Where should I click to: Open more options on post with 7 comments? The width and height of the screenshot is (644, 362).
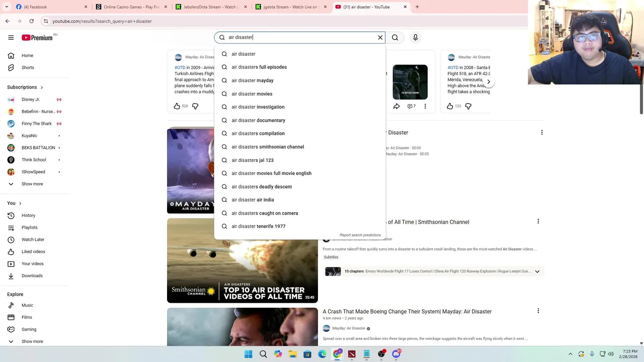[425, 106]
